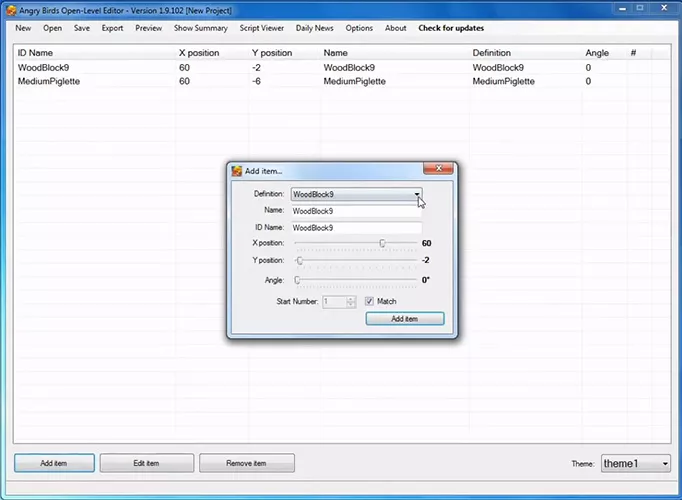Close the Add item dialog

coord(438,168)
